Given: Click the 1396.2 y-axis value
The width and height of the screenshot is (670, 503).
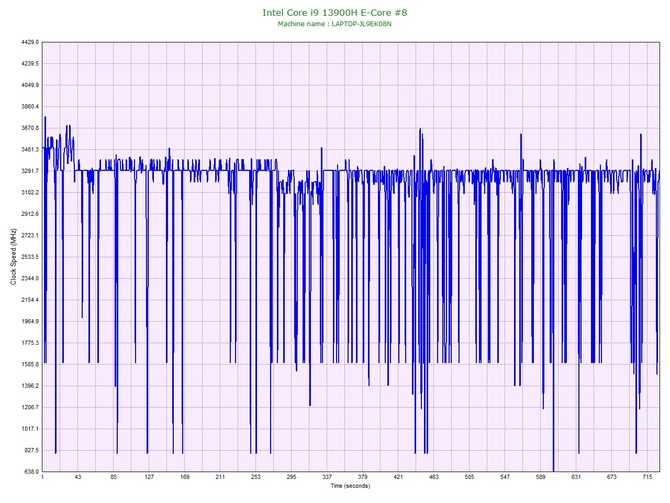Looking at the screenshot, I should coord(30,386).
